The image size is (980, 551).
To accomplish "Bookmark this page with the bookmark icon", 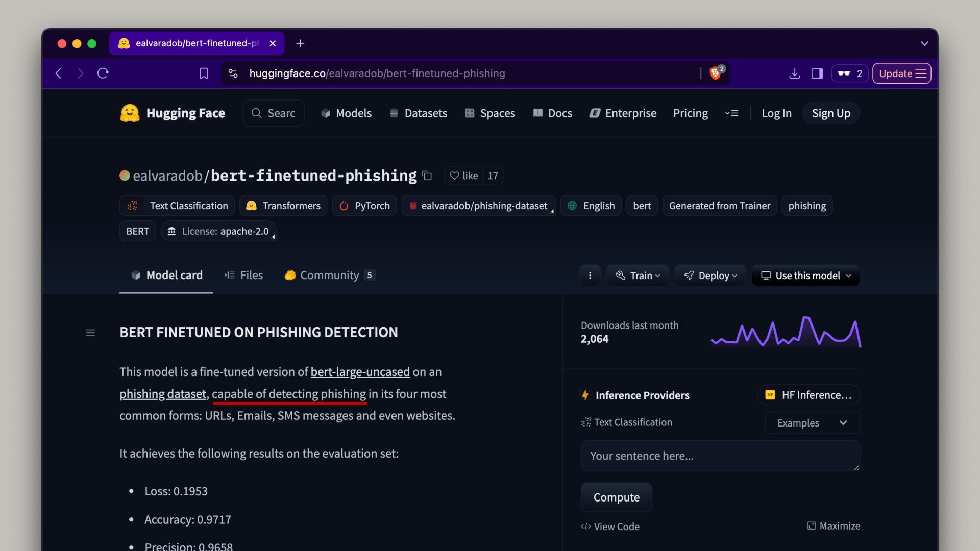I will (x=204, y=73).
